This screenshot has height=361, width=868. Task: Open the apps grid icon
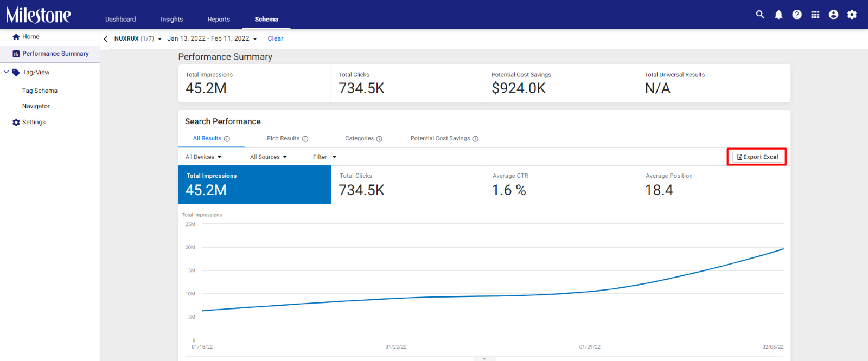(x=815, y=15)
